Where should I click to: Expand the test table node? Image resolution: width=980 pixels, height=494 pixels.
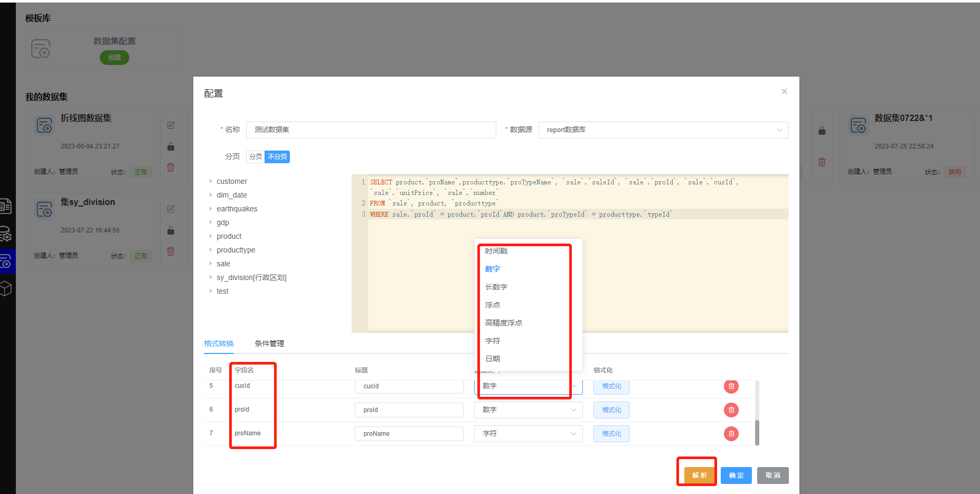click(211, 291)
